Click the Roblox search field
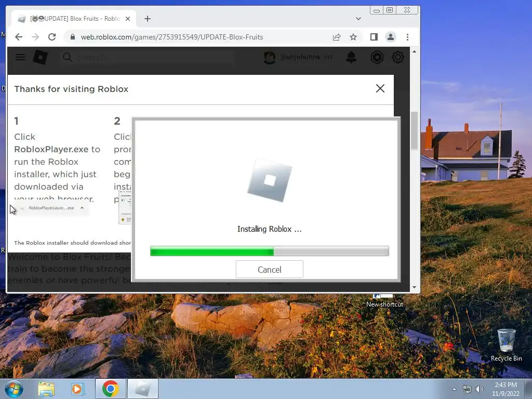Viewport: 532px width, 399px height. click(x=148, y=57)
